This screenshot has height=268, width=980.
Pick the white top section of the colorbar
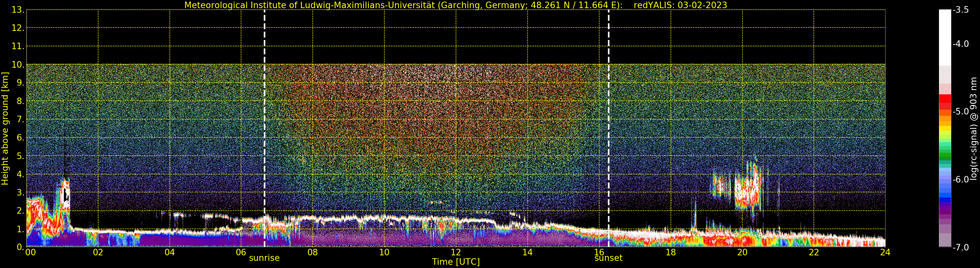pos(945,38)
